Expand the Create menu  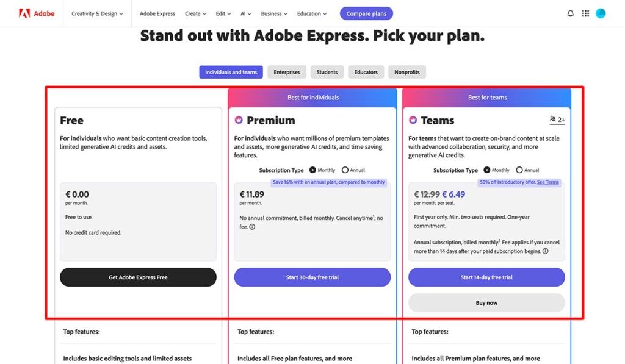pyautogui.click(x=195, y=13)
